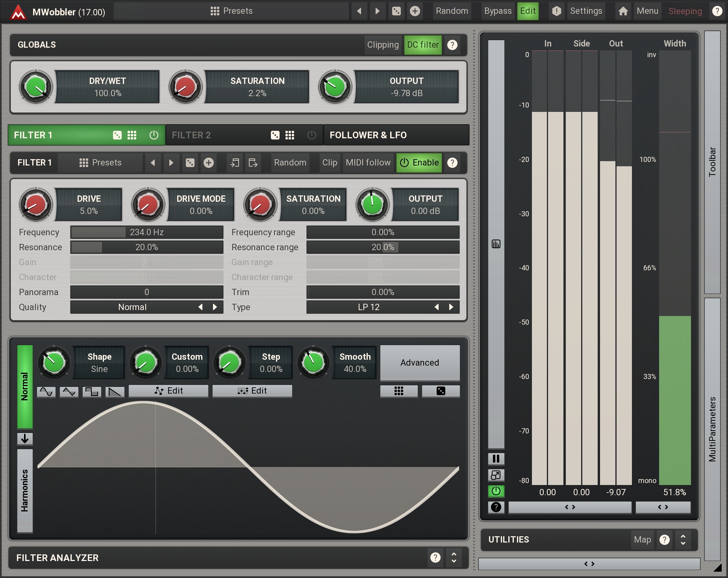Click the Frequency slider bar
The width and height of the screenshot is (728, 578).
point(146,232)
